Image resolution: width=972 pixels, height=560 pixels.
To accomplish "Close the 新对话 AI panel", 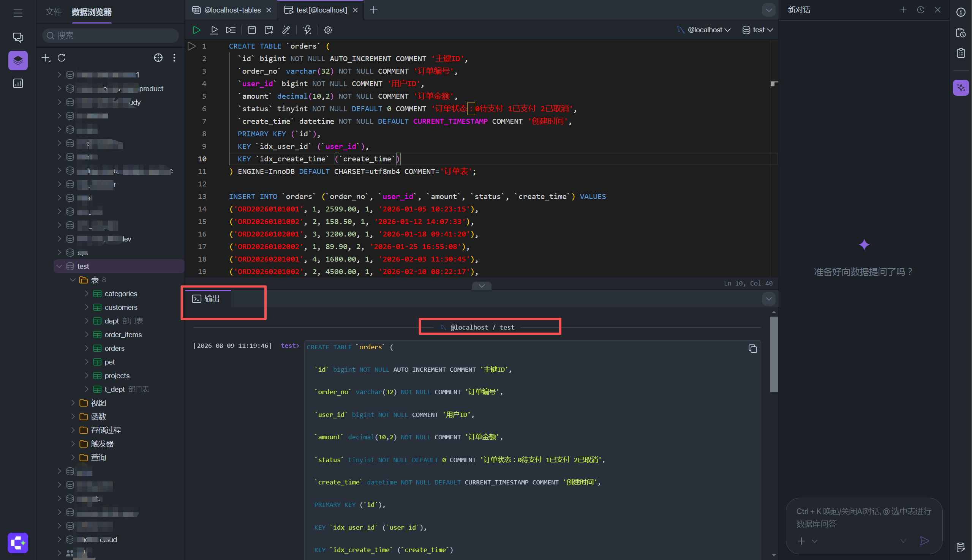I will [937, 10].
